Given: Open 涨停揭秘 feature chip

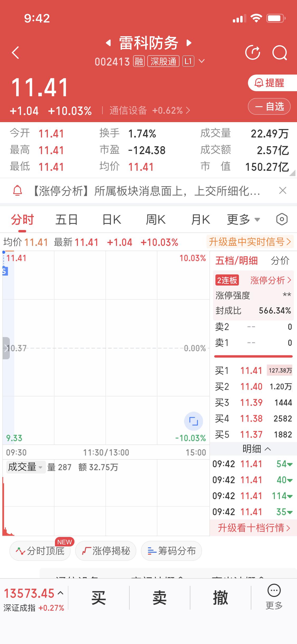Looking at the screenshot, I should pyautogui.click(x=106, y=551).
